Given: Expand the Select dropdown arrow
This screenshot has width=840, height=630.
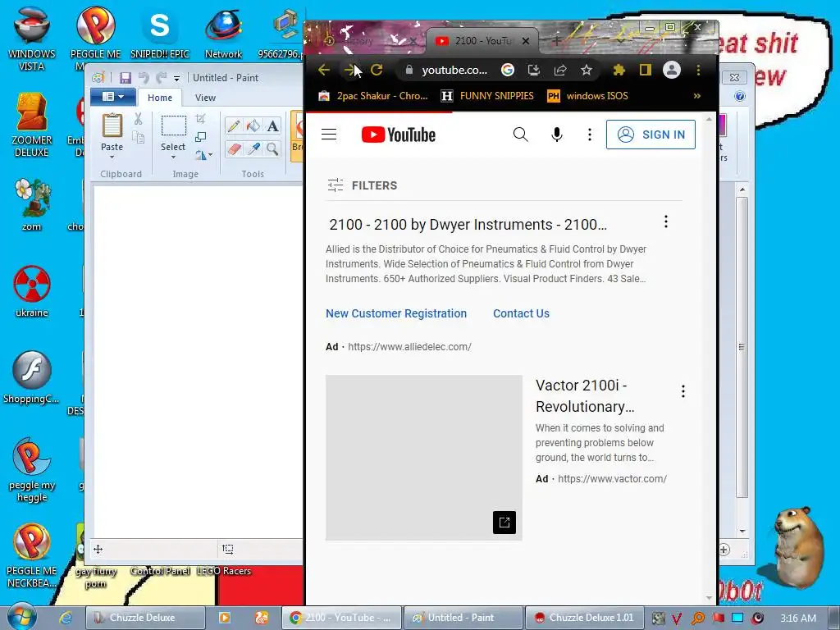Looking at the screenshot, I should [x=173, y=157].
